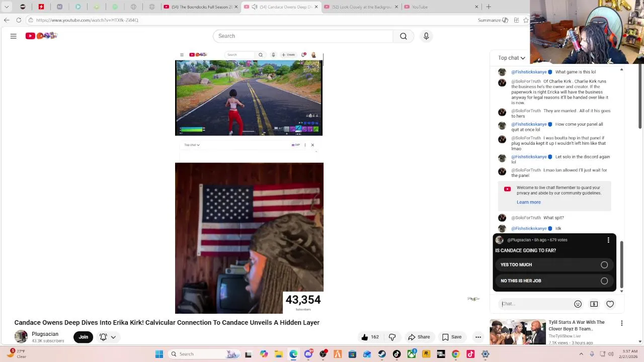This screenshot has width=644, height=362.
Task: Mute the Candace Owens tab audio icon
Action: [255, 7]
